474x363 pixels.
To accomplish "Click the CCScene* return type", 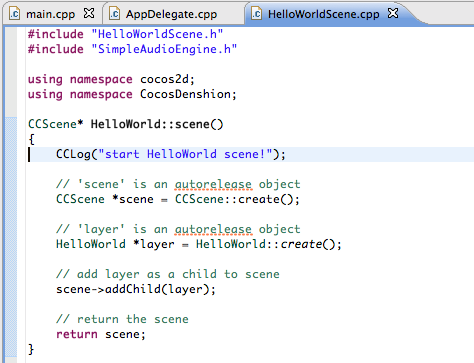I will coord(56,124).
